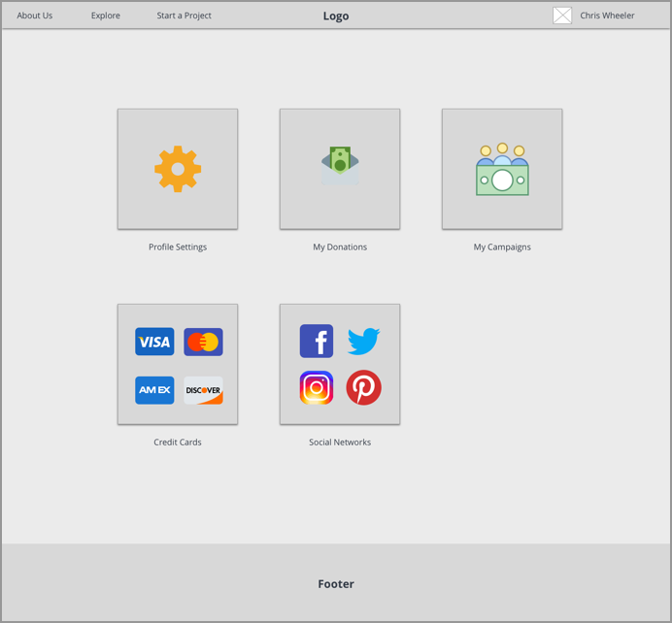Select the Visa card logo

coord(154,342)
